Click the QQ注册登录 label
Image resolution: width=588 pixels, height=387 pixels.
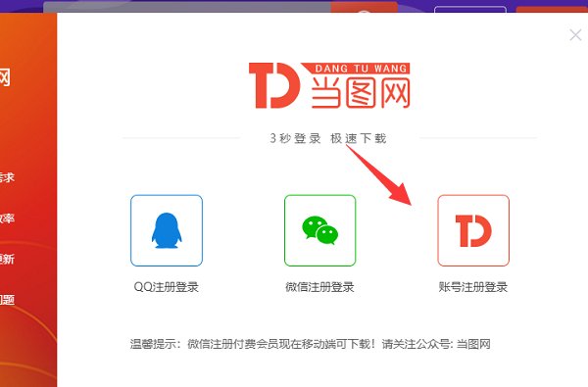167,287
